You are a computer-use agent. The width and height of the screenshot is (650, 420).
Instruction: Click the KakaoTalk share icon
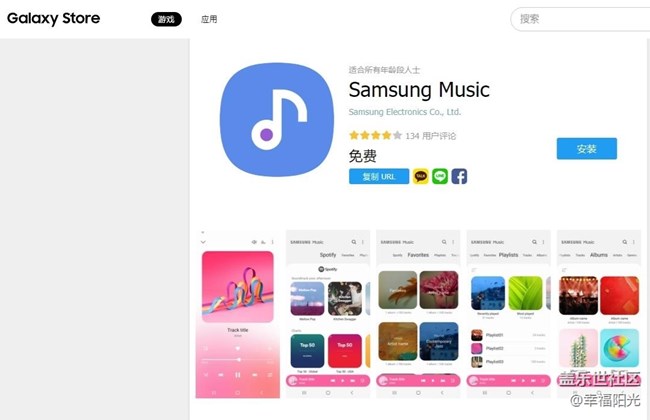pos(420,177)
